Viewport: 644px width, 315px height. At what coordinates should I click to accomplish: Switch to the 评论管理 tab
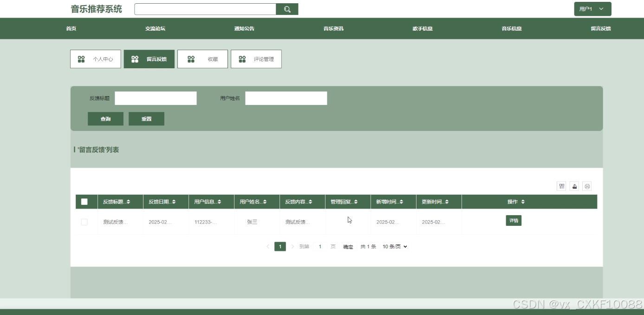click(x=256, y=59)
